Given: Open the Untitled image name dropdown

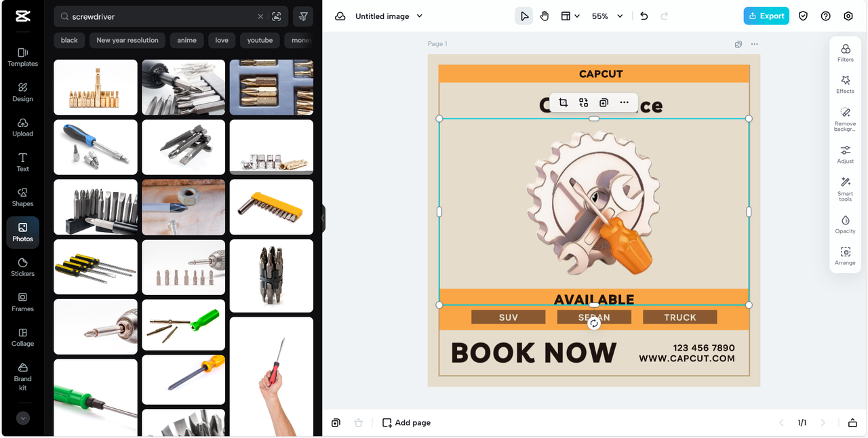Looking at the screenshot, I should point(389,16).
